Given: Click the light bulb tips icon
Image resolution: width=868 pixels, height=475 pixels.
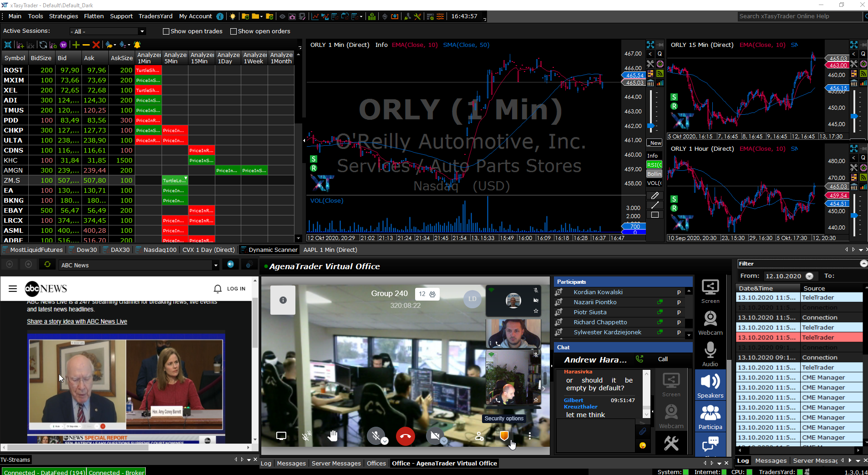Looking at the screenshot, I should 233,16.
